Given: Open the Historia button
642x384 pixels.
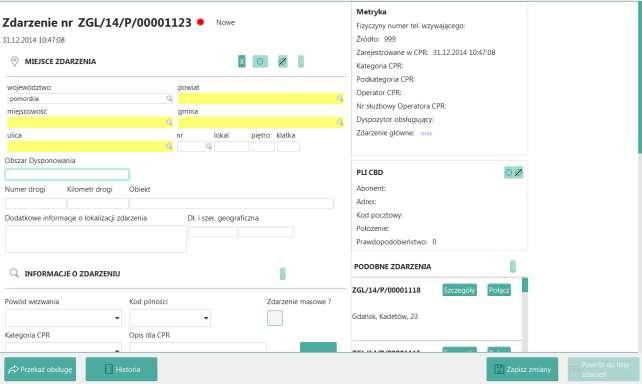Looking at the screenshot, I should pos(121,369).
